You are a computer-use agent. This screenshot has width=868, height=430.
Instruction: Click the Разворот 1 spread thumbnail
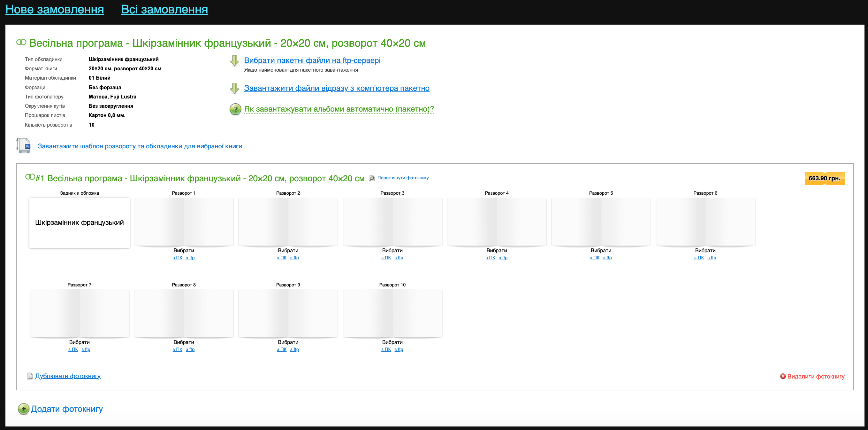coord(184,222)
